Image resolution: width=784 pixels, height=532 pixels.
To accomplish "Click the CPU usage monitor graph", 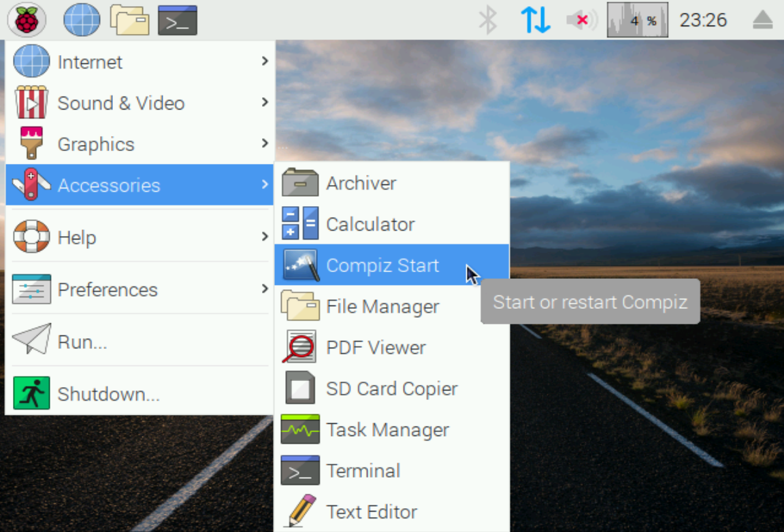I will (638, 20).
